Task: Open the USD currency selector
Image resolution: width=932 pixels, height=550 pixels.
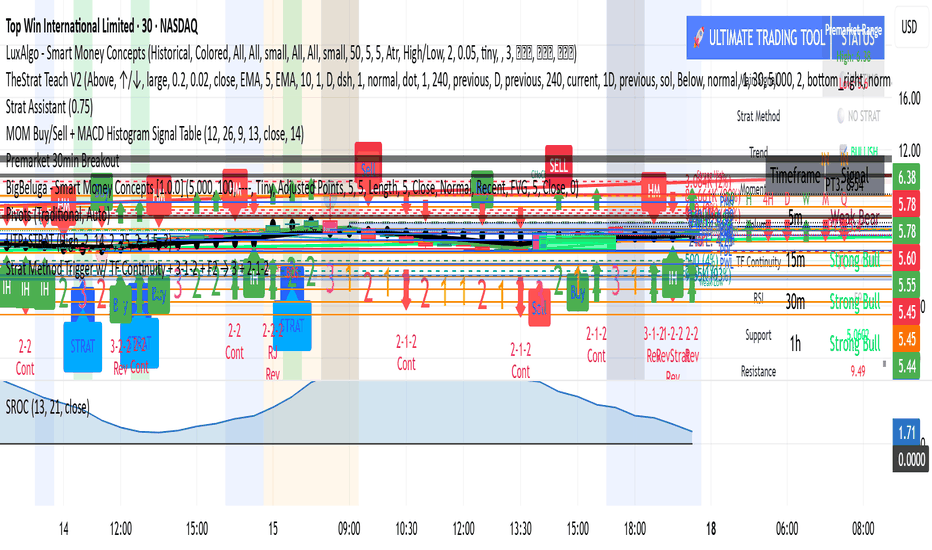Action: [909, 27]
